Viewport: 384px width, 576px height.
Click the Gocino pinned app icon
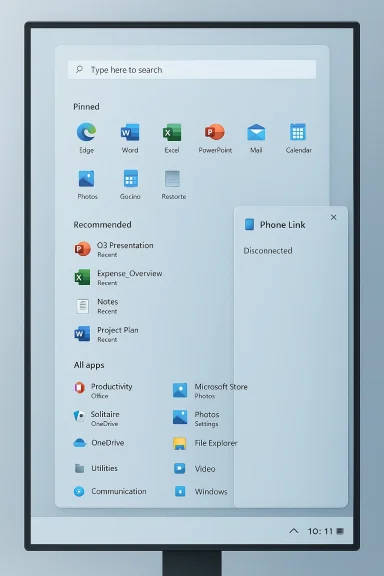point(130,179)
